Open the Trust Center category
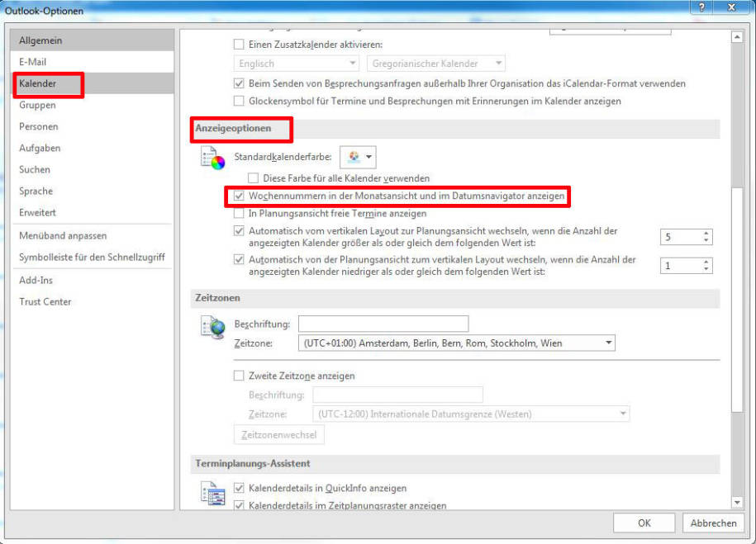The width and height of the screenshot is (756, 544). point(92,301)
